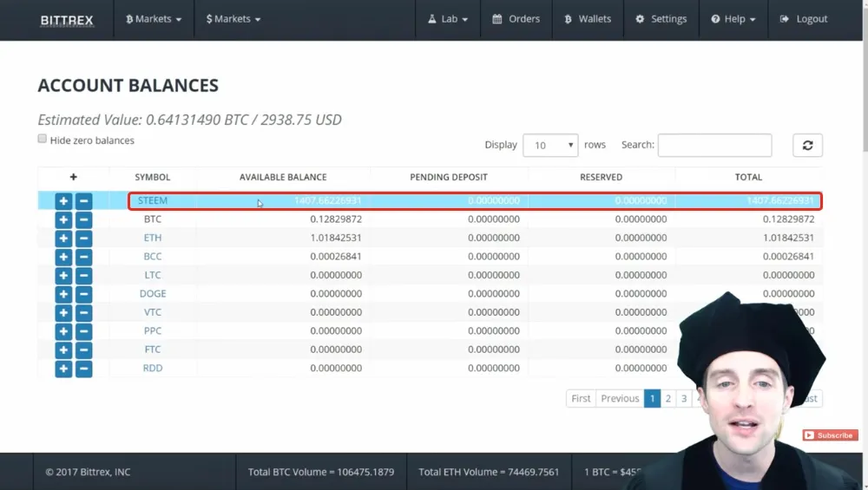Deposit PPC with plus icon
This screenshot has height=490, width=868.
[63, 331]
